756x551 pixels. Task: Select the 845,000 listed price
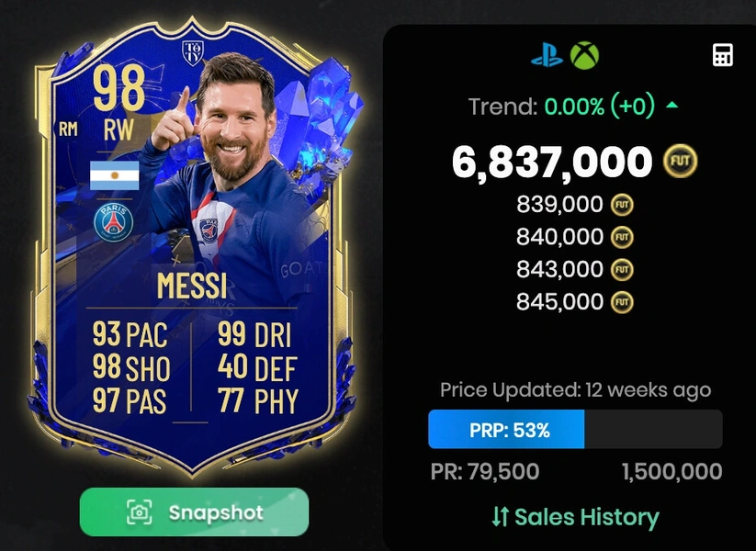click(x=559, y=302)
